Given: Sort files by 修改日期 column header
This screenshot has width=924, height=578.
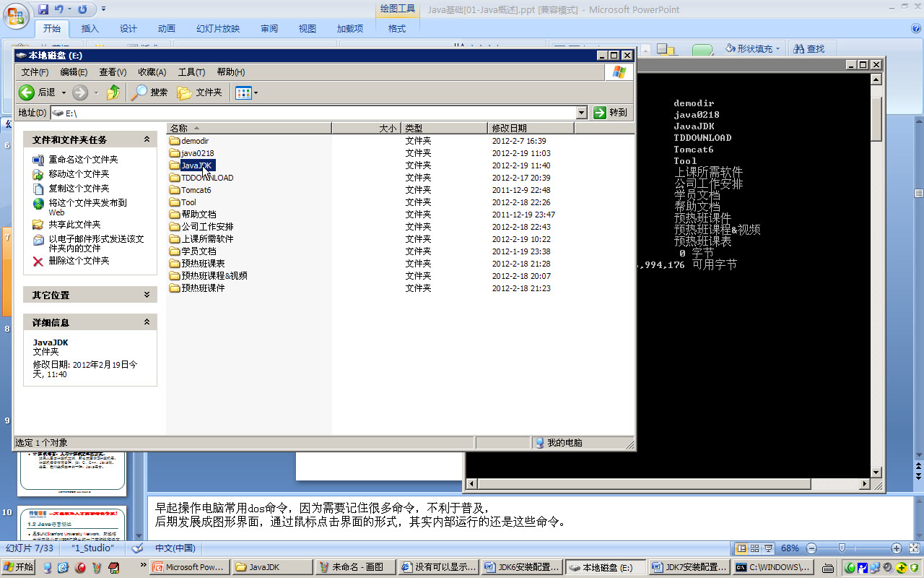Looking at the screenshot, I should (531, 128).
